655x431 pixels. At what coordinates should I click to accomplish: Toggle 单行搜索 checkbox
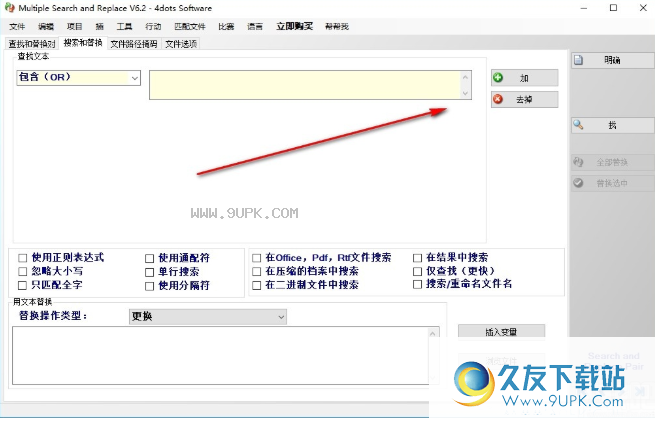(x=150, y=272)
